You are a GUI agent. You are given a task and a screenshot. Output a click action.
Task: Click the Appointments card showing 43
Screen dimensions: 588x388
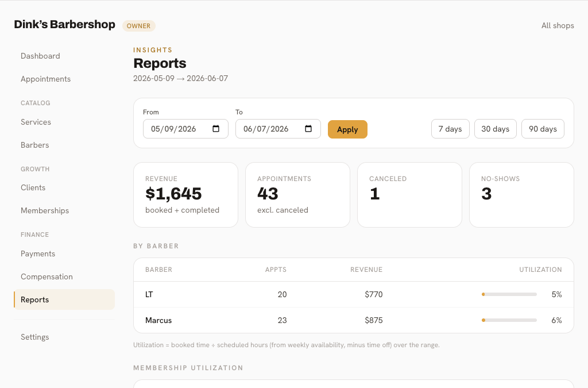tap(298, 195)
